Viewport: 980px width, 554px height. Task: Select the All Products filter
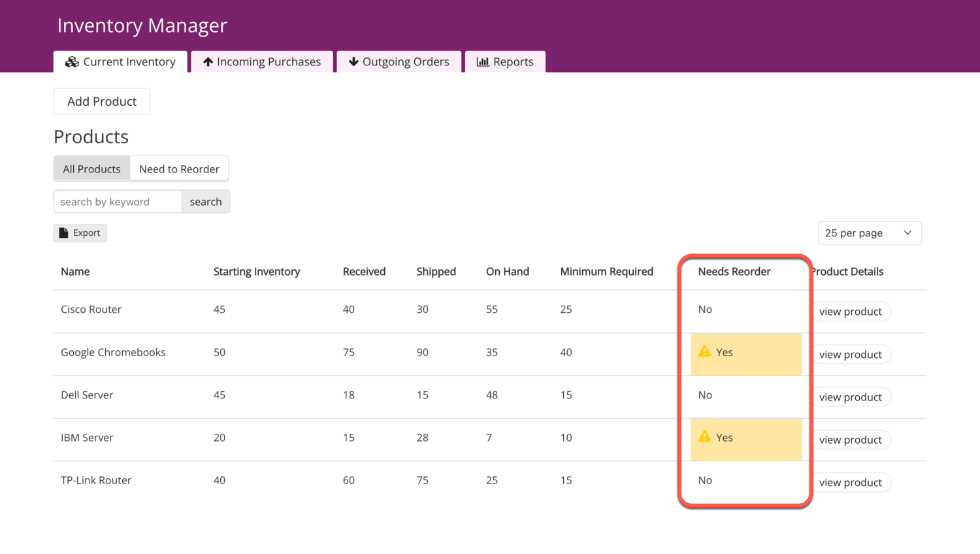tap(91, 169)
